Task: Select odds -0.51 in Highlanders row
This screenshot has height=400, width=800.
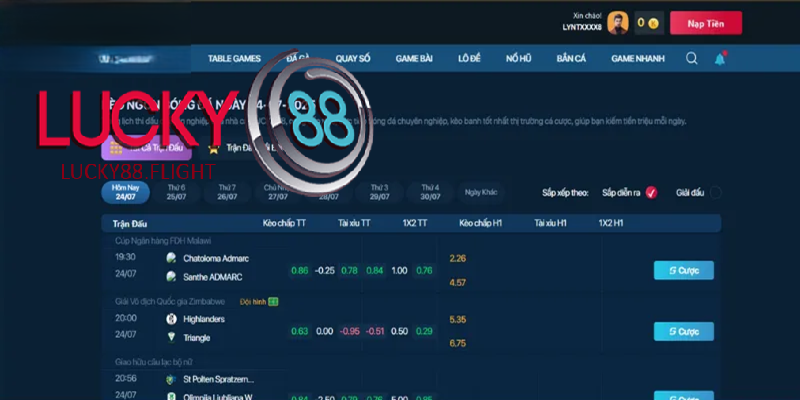Action: (x=374, y=331)
